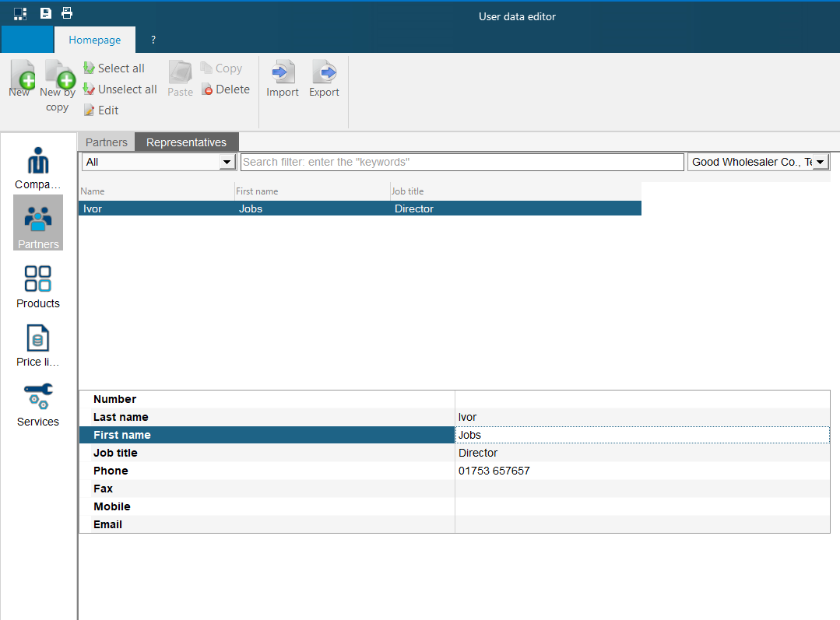Open the Services section icon

pyautogui.click(x=37, y=400)
